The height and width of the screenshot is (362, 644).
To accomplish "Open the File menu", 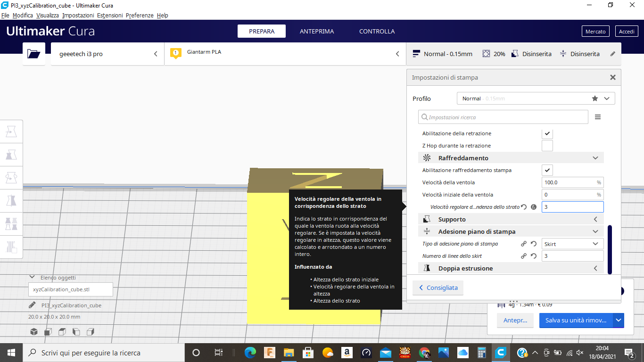I will (6, 15).
